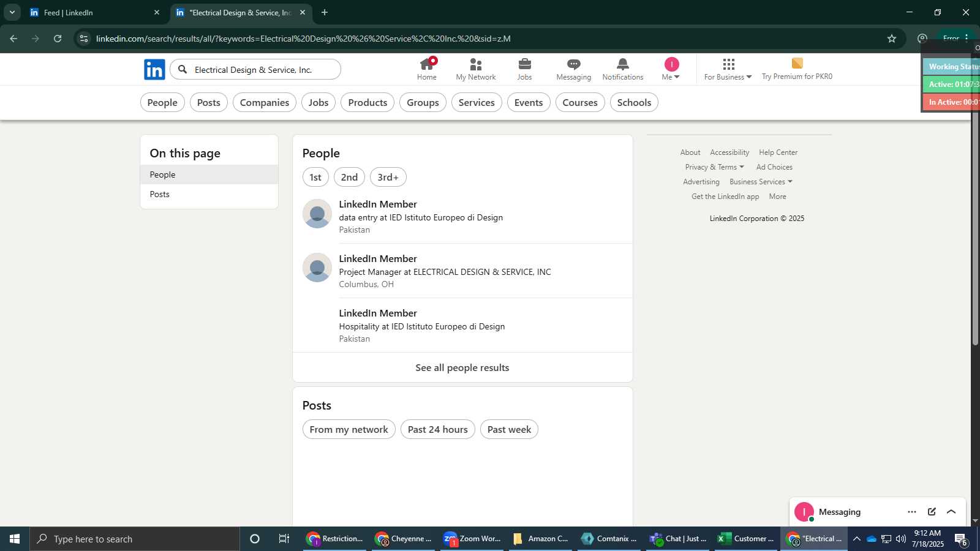
Task: Open the Jobs briefcase icon
Action: click(x=524, y=69)
